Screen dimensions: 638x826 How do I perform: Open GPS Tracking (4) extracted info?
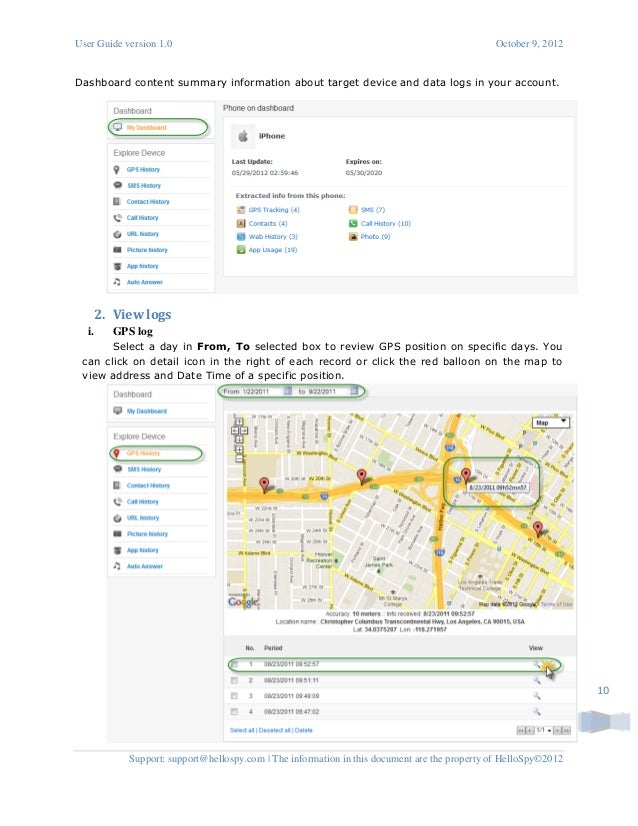point(273,210)
